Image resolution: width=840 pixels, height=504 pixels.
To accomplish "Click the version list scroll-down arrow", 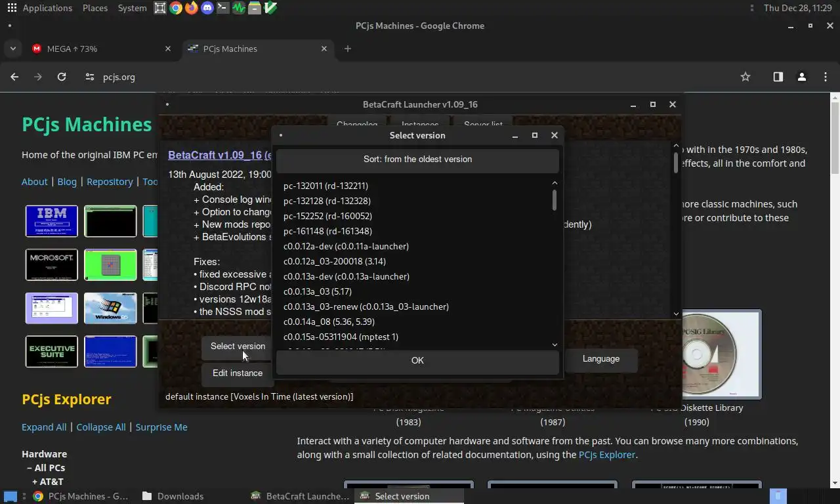I will pyautogui.click(x=555, y=345).
